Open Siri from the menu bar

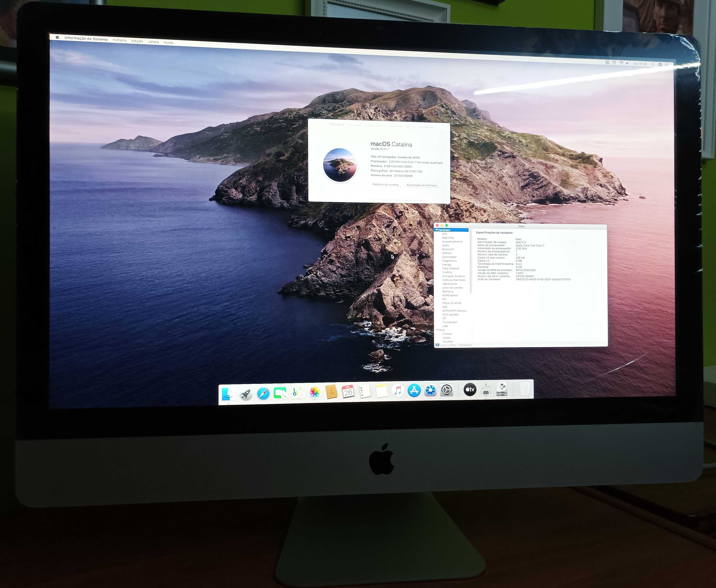[660, 64]
